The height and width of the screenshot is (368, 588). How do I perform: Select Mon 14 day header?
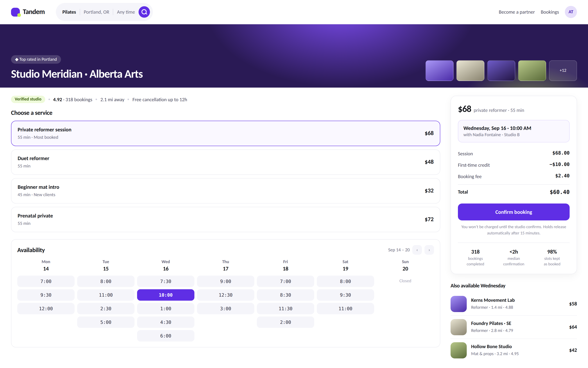pyautogui.click(x=46, y=265)
